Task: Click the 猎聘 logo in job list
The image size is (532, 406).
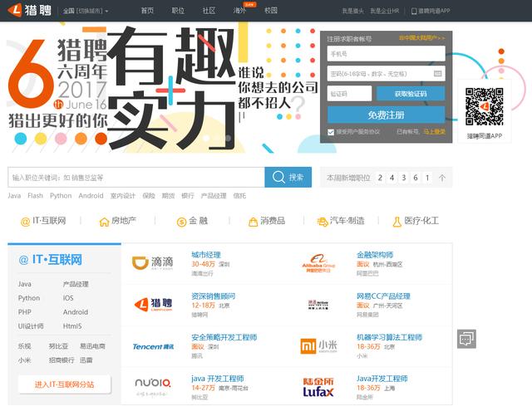Action: click(x=153, y=305)
